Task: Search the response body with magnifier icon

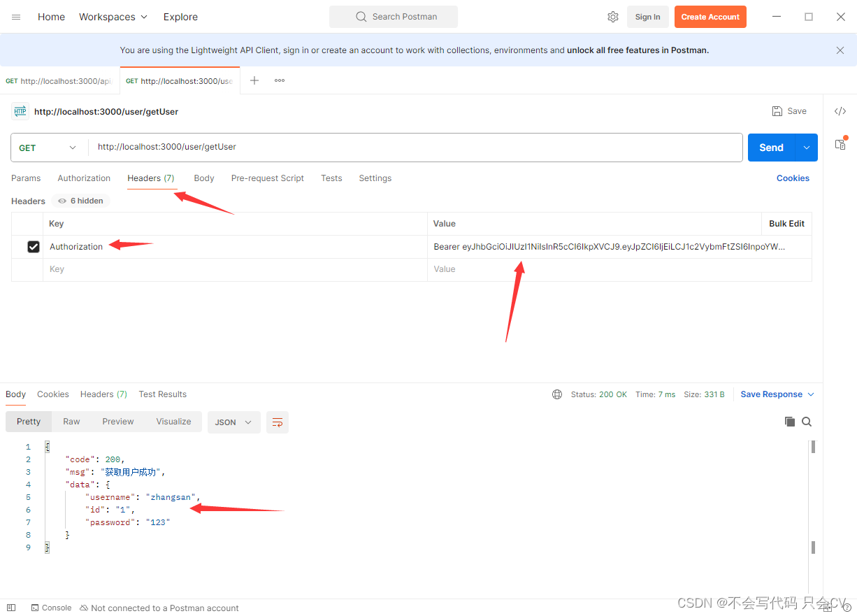Action: tap(807, 422)
